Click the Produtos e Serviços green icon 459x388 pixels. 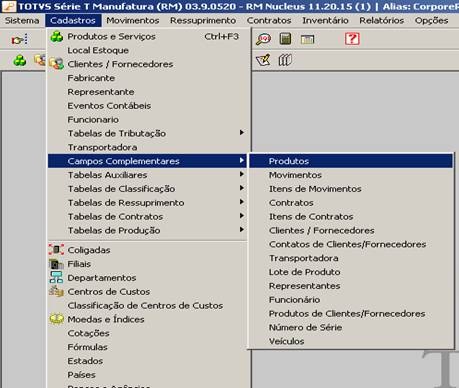click(x=57, y=36)
